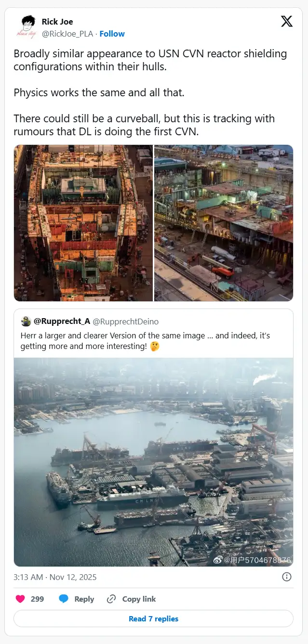Open the quoted aerial harbor image

coord(154,462)
